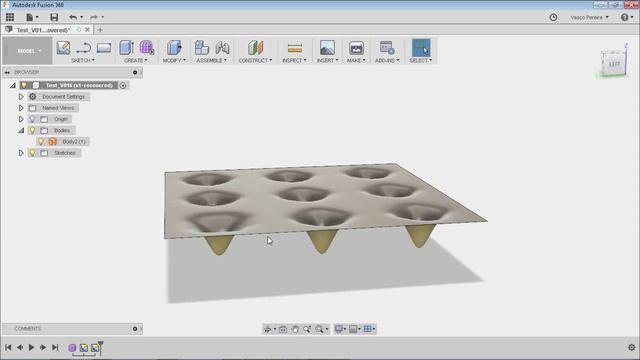Image resolution: width=640 pixels, height=360 pixels.
Task: Play the timeline
Action: 31,347
